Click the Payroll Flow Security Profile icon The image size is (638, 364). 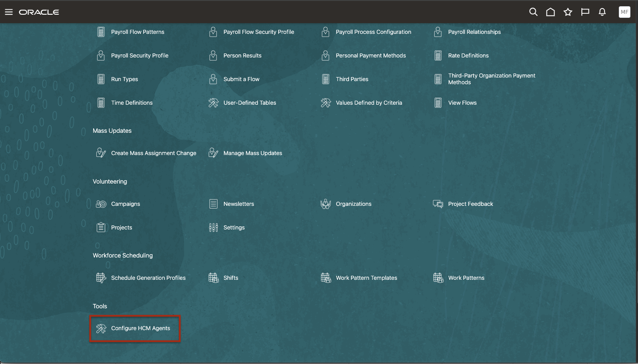coord(213,32)
